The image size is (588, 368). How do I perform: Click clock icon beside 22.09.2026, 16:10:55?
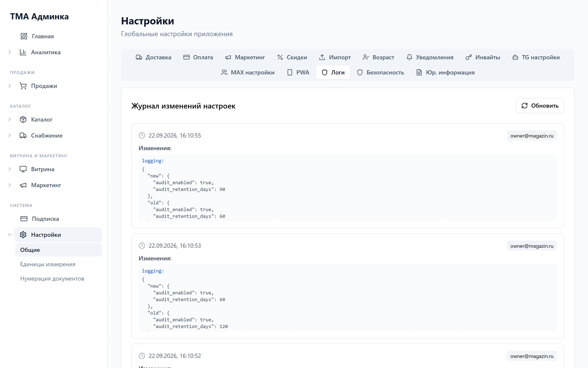pos(142,135)
